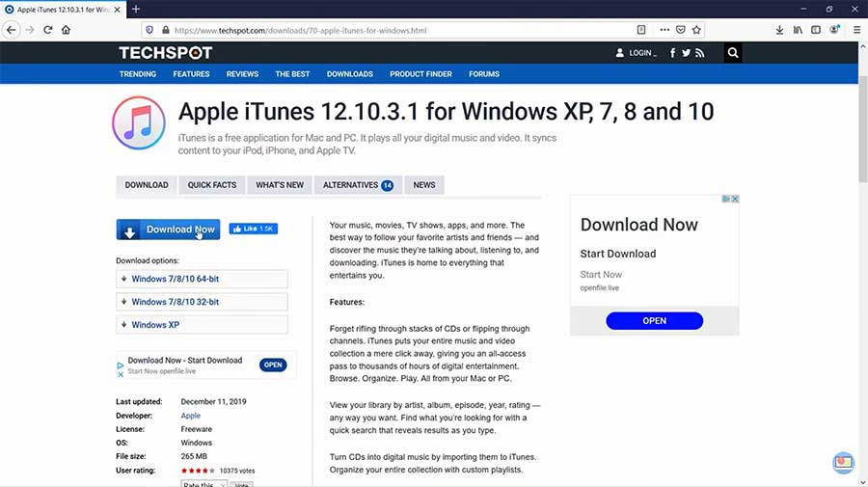Click the "Freeware" license text
Viewport: 868px width, 487px height.
tap(197, 429)
